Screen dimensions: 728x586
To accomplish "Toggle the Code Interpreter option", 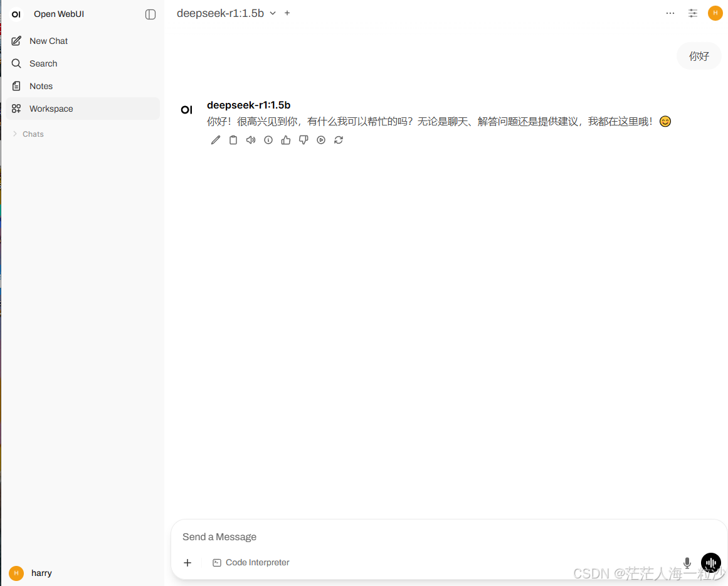I will (251, 563).
